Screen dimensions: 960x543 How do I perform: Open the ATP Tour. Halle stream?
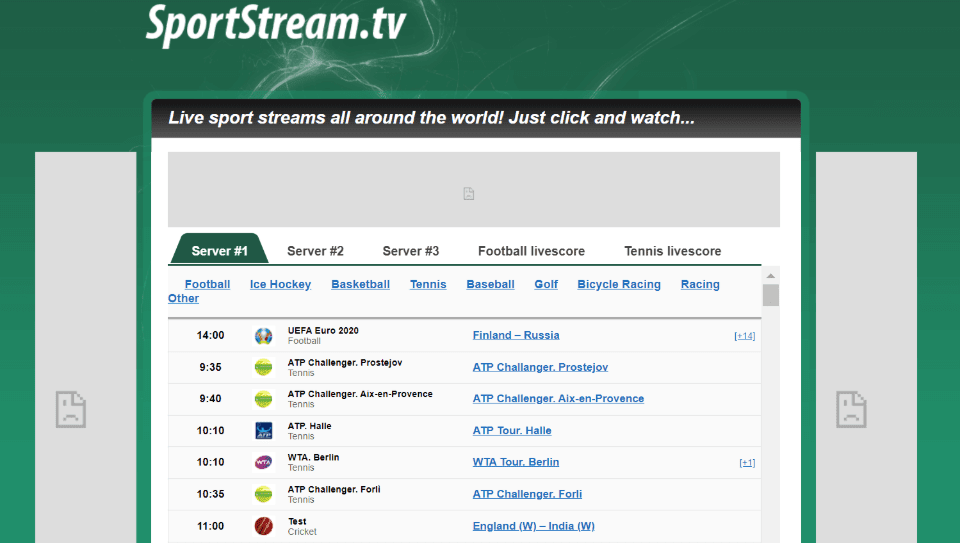512,430
